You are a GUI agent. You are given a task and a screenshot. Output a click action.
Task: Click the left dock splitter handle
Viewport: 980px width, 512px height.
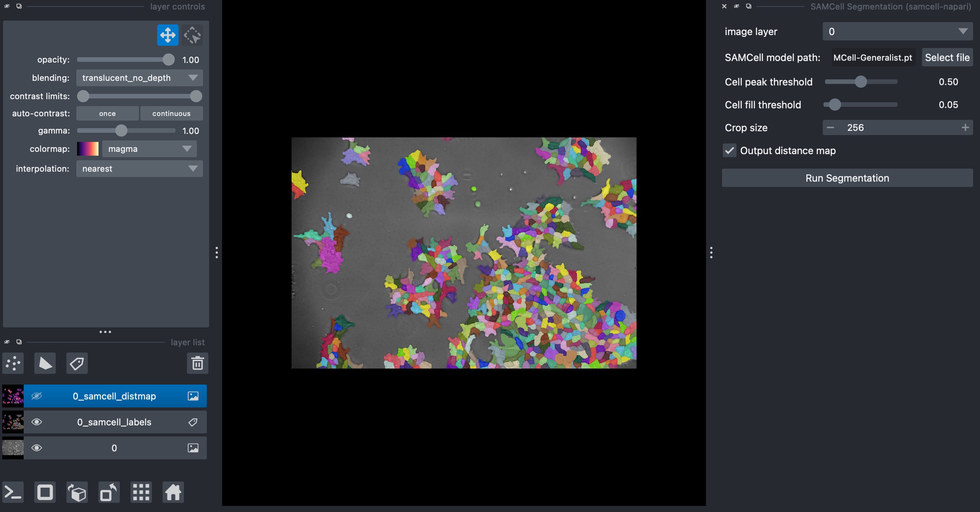coord(217,253)
